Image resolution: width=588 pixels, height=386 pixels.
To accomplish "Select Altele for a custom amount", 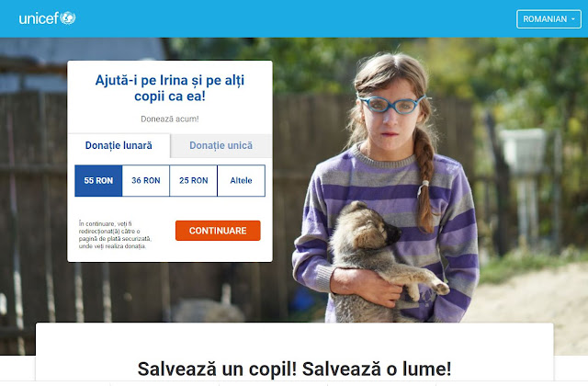I will (241, 180).
